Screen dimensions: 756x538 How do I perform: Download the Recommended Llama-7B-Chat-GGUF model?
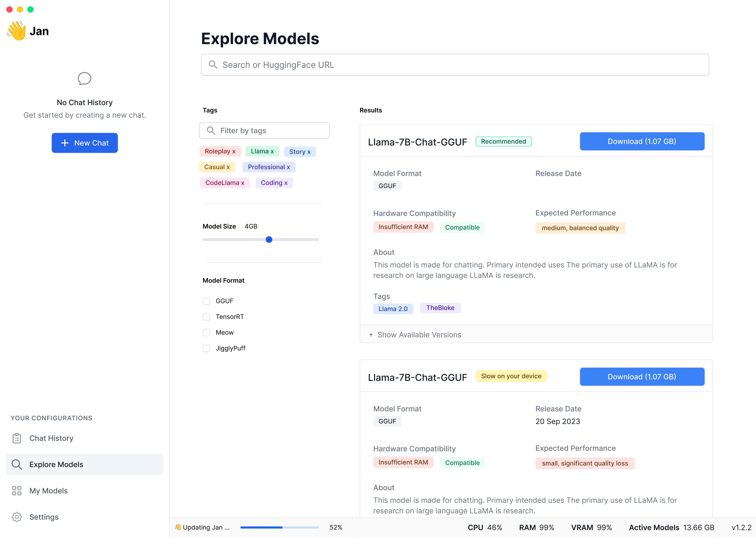[x=642, y=142]
